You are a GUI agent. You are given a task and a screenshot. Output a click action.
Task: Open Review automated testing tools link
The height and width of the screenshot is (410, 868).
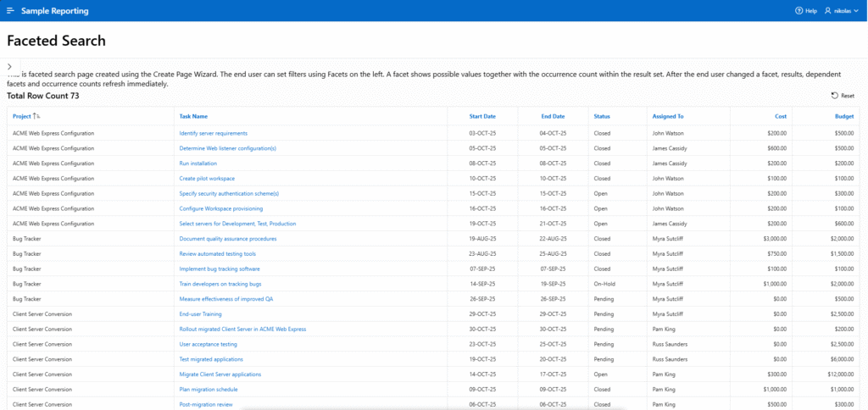[217, 254]
